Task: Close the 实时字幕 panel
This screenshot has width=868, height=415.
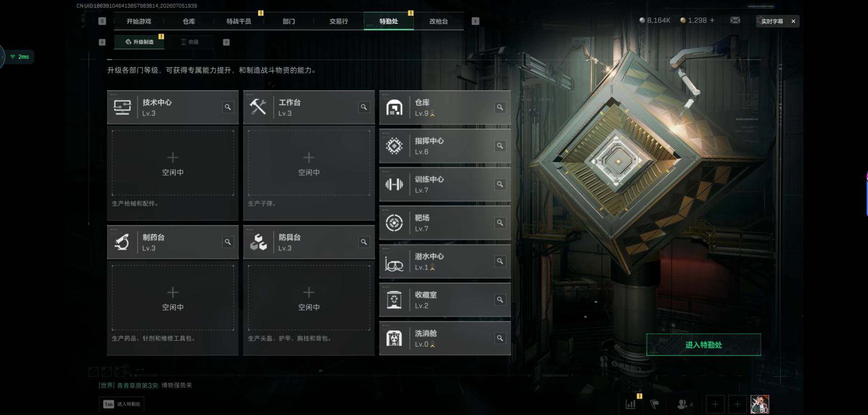Action: 793,21
